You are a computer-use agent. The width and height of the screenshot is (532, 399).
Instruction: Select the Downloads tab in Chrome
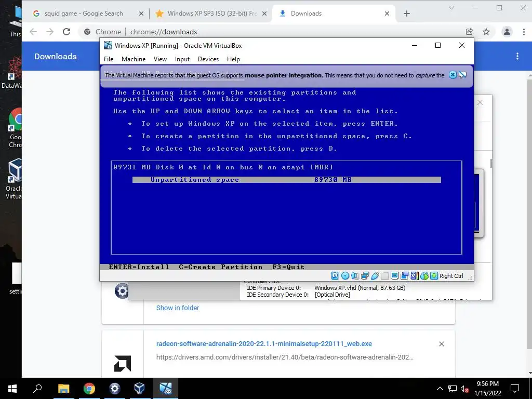point(306,14)
